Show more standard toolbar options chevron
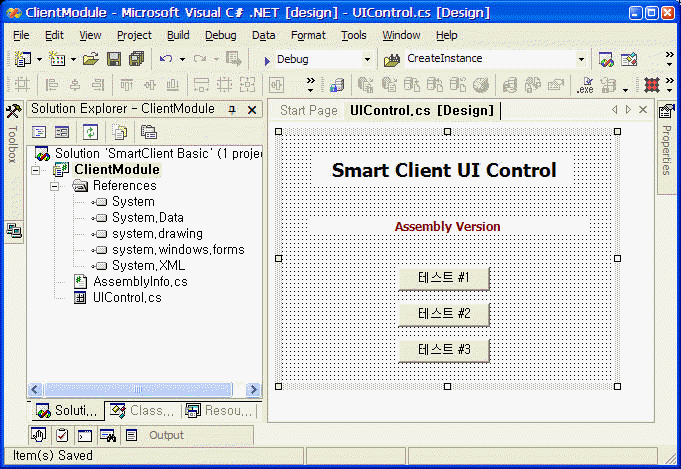 [669, 59]
